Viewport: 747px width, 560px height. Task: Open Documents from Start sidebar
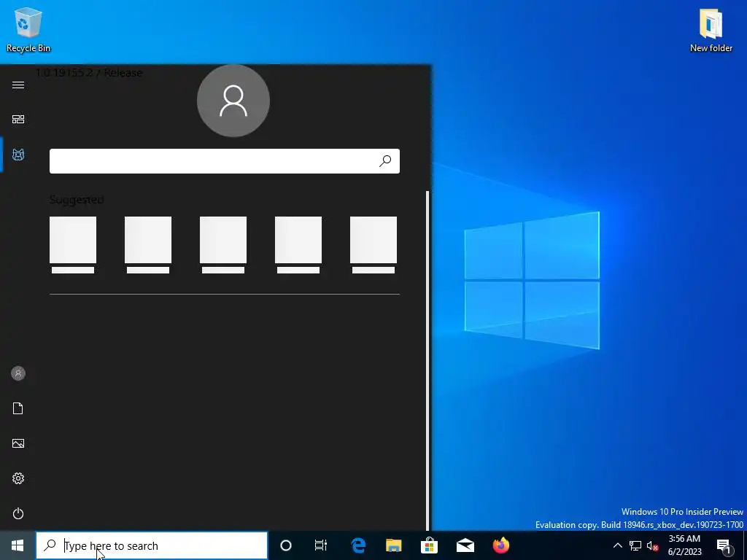coord(18,408)
